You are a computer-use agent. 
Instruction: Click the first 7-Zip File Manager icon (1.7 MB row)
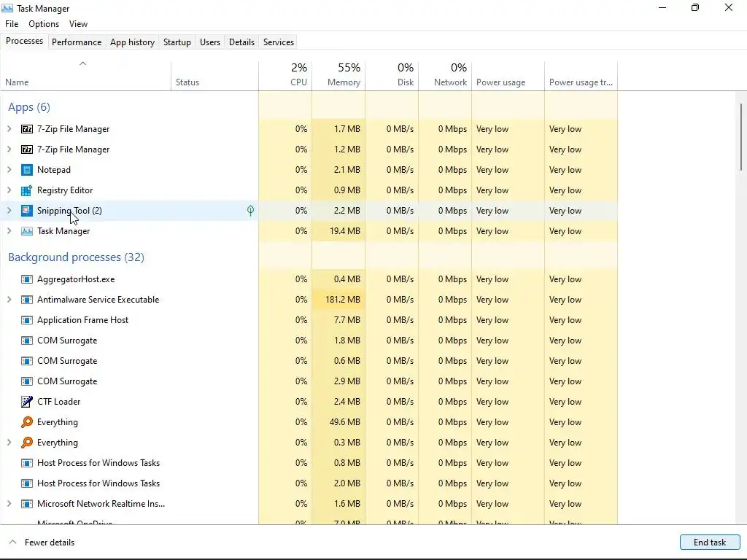[27, 129]
